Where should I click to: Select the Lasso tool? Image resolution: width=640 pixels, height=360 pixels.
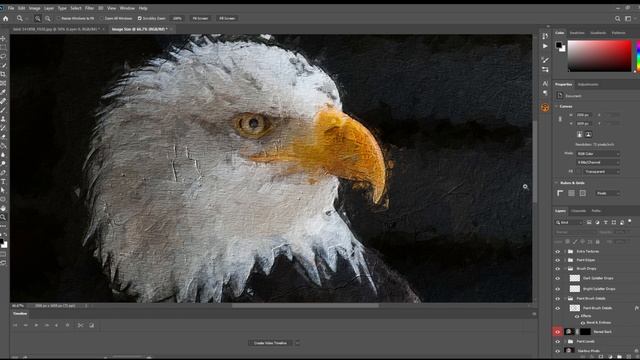3,56
